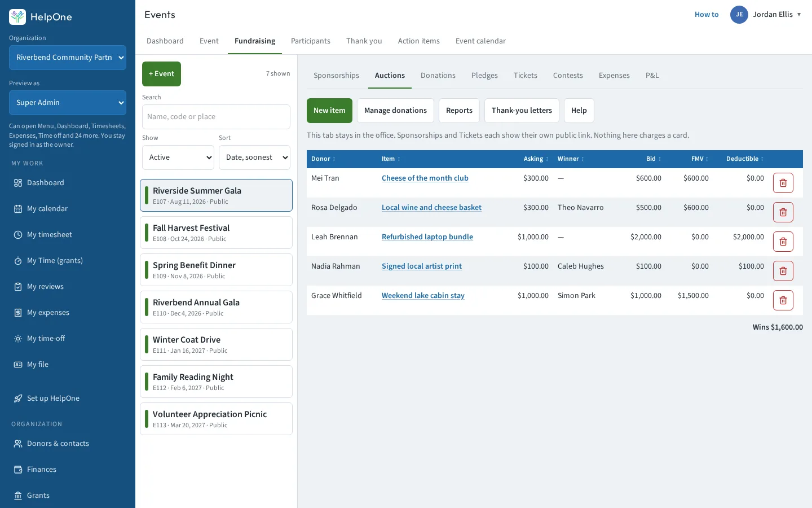Image resolution: width=812 pixels, height=508 pixels.
Task: Click the My Time (grants) stopwatch icon
Action: [x=18, y=261]
